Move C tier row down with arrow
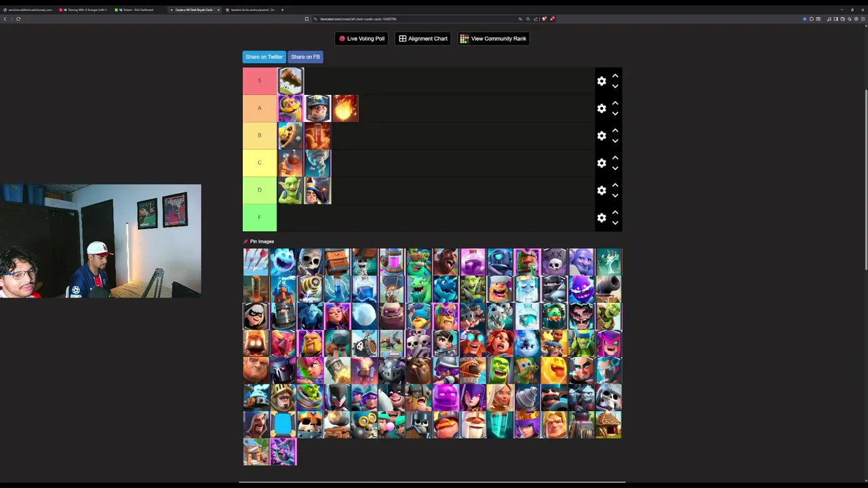 tap(615, 168)
